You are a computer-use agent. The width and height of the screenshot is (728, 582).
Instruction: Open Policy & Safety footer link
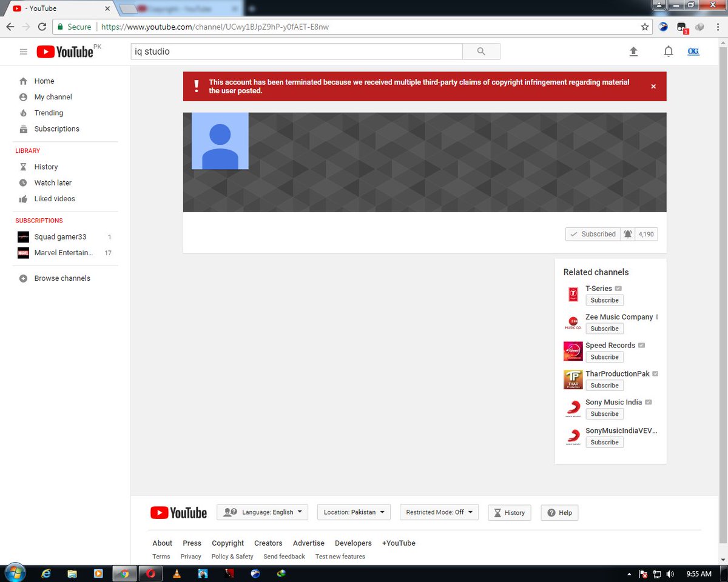pyautogui.click(x=232, y=557)
